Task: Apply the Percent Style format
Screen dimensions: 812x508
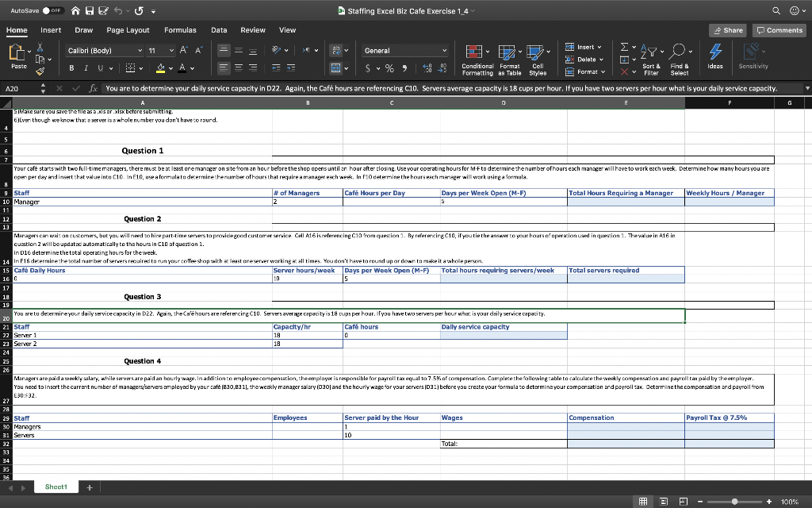Action: click(x=389, y=70)
